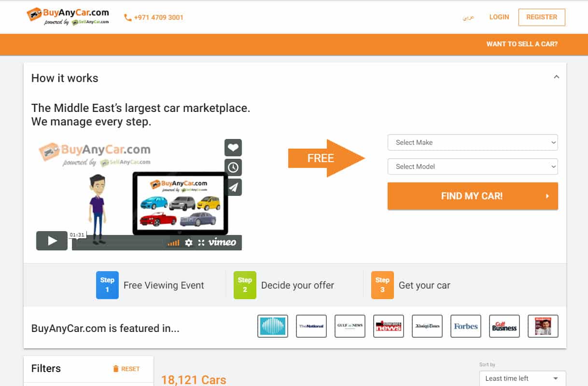Open the first blue featured-in logo
Screen dimensions: 588x386
coord(273,326)
